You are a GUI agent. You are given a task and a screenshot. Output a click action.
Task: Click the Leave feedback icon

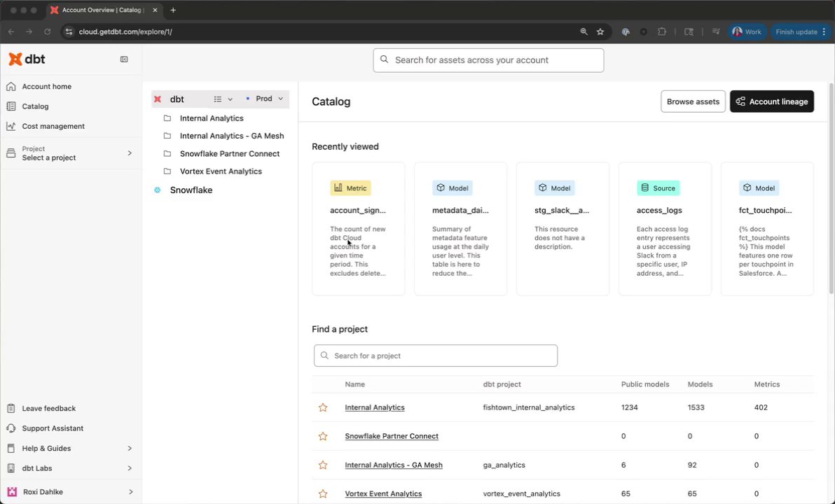pyautogui.click(x=11, y=408)
